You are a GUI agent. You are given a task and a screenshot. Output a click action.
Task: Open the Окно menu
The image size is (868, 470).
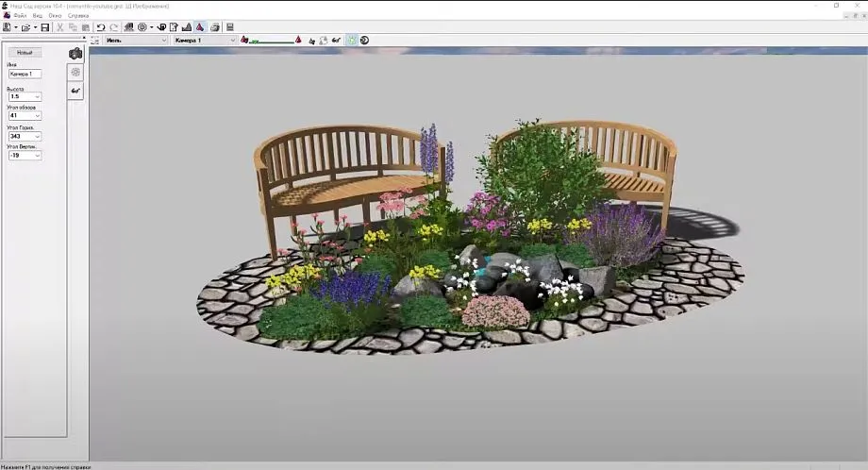point(56,16)
